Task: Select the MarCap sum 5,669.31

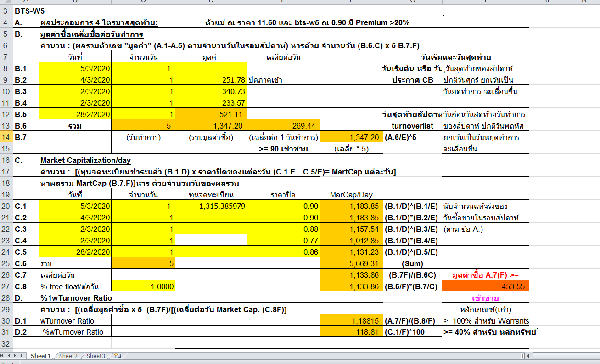Action: [351, 263]
